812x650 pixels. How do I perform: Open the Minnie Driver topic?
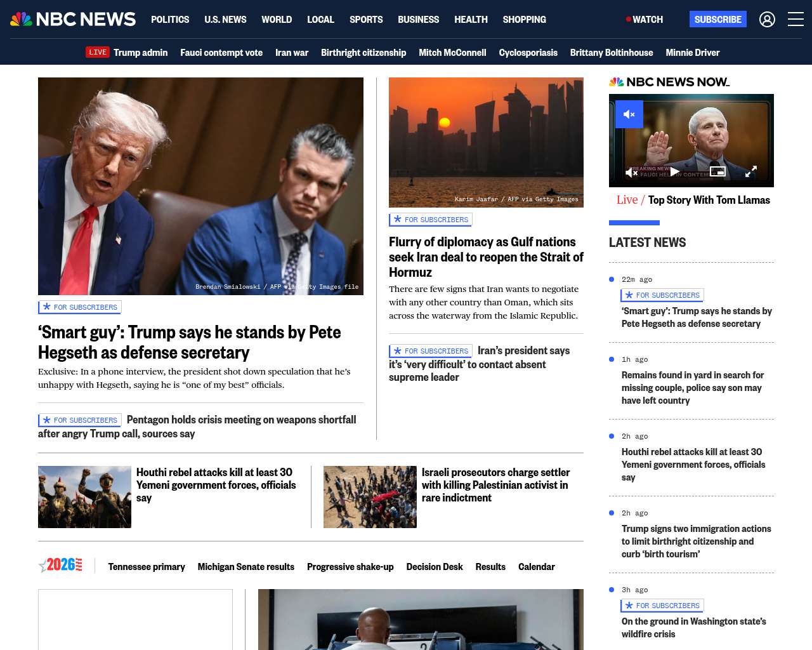tap(693, 53)
